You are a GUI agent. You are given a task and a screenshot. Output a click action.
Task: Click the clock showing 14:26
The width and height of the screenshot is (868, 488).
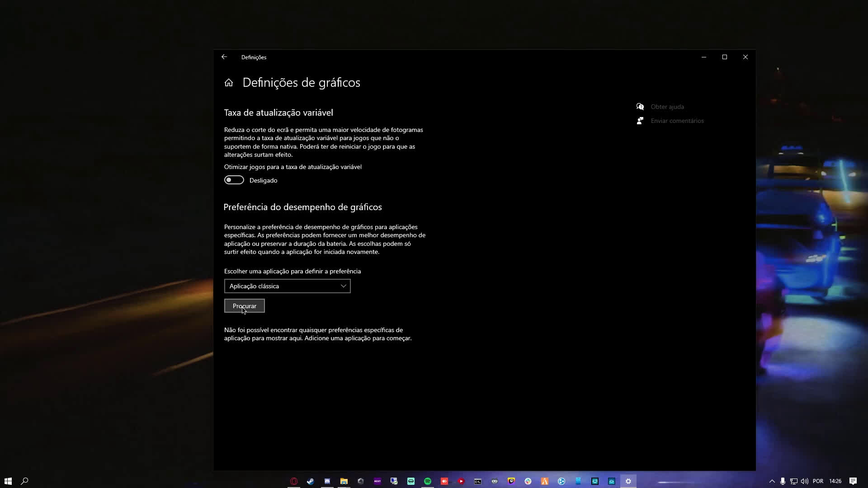pyautogui.click(x=835, y=481)
